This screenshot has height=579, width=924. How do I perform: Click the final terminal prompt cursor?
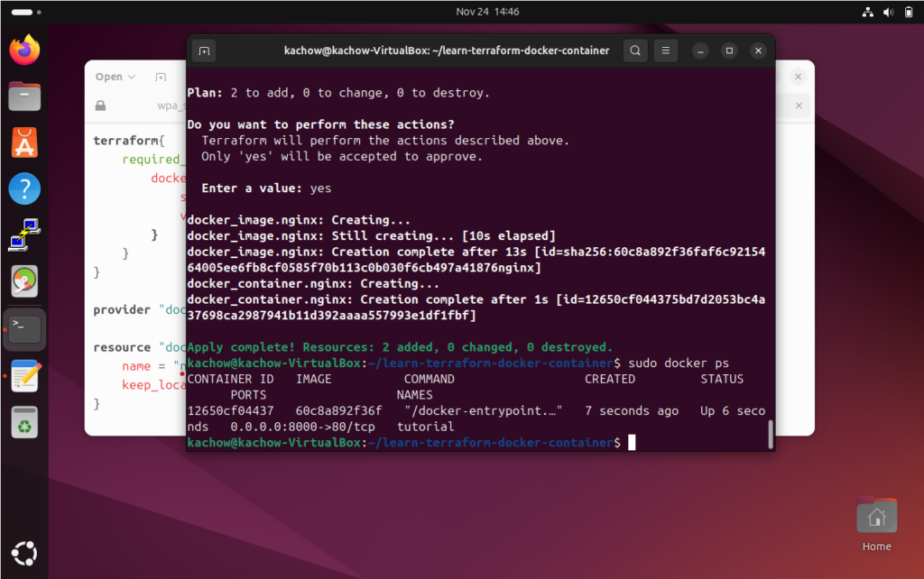click(x=632, y=442)
